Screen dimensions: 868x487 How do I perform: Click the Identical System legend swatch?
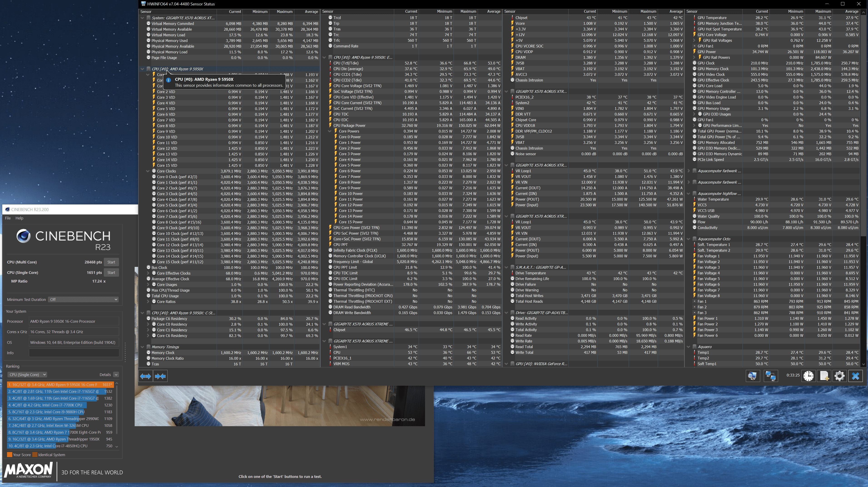tap(35, 455)
